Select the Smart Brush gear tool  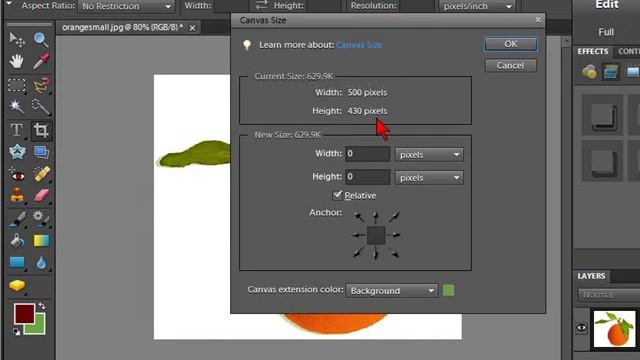41,219
